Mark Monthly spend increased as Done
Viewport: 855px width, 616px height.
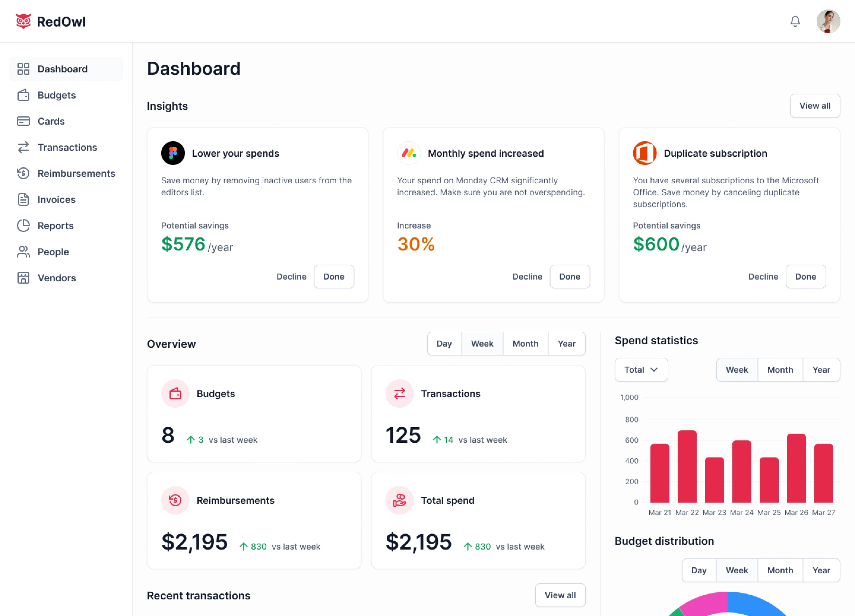click(x=570, y=277)
